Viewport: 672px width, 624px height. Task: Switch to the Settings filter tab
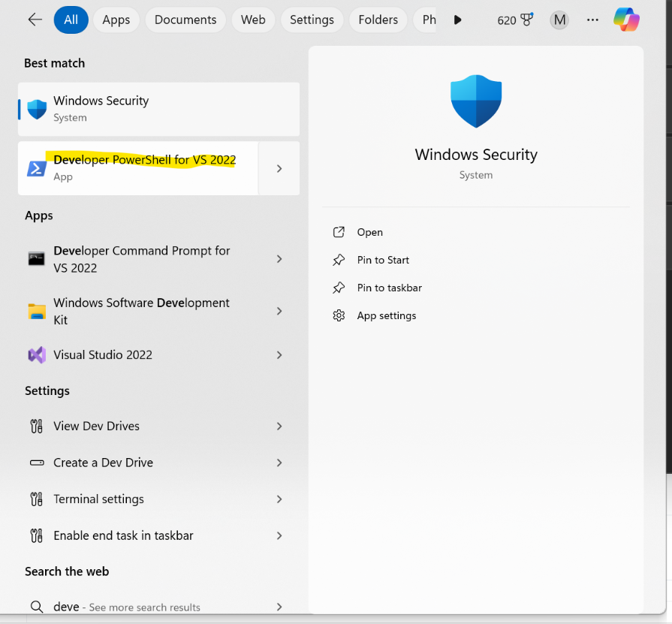pos(312,20)
